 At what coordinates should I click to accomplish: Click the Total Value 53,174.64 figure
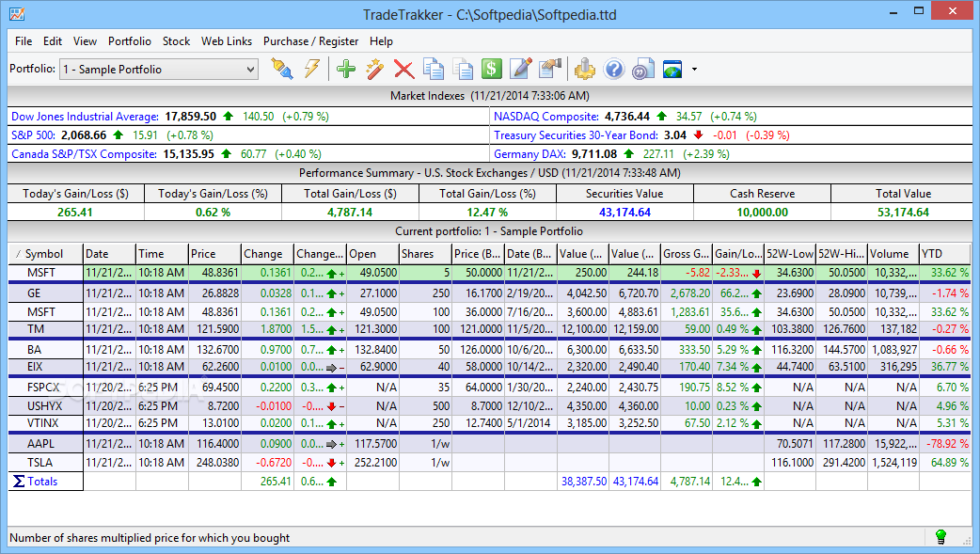click(x=903, y=212)
